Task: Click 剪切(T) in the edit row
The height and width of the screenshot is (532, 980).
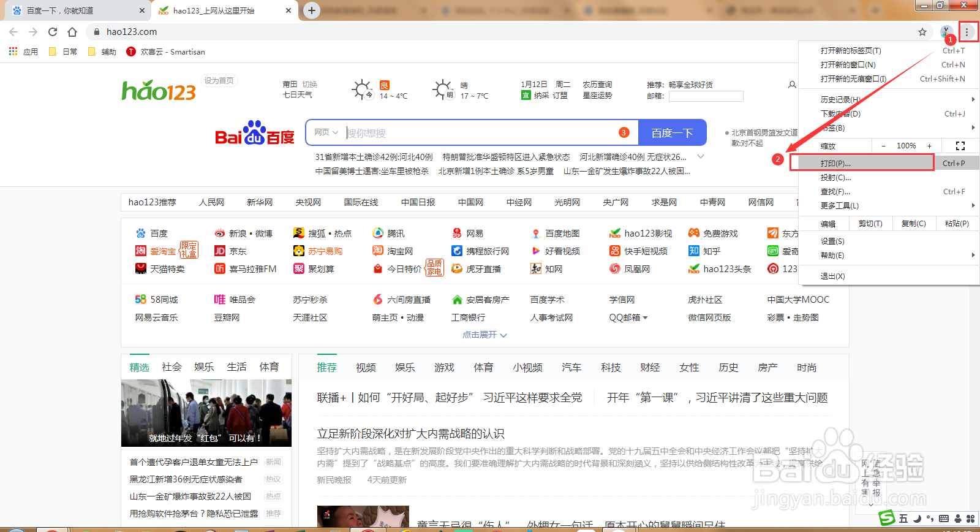Action: [x=870, y=224]
